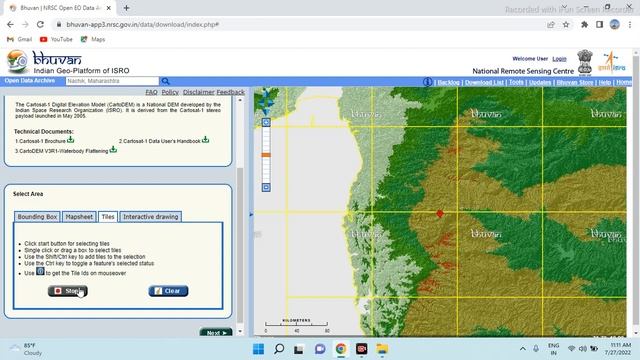Open Windows taskbar search
This screenshot has height=360, width=640.
tap(279, 349)
